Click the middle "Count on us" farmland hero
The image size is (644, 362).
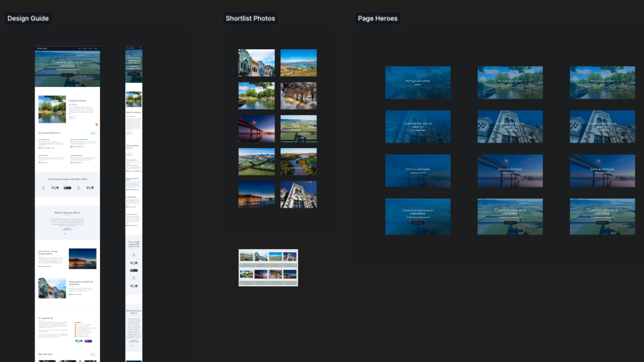pos(510,217)
